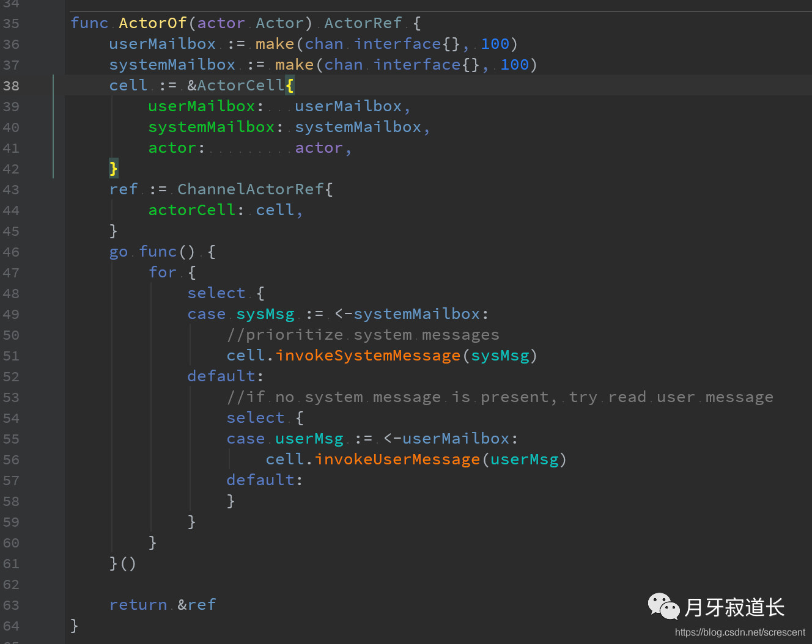812x644 pixels.
Task: Click the ActorRef return type on line 35
Action: [363, 23]
